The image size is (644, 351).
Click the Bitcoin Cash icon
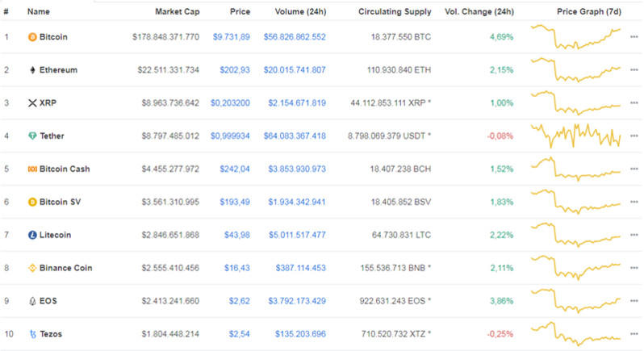point(32,169)
